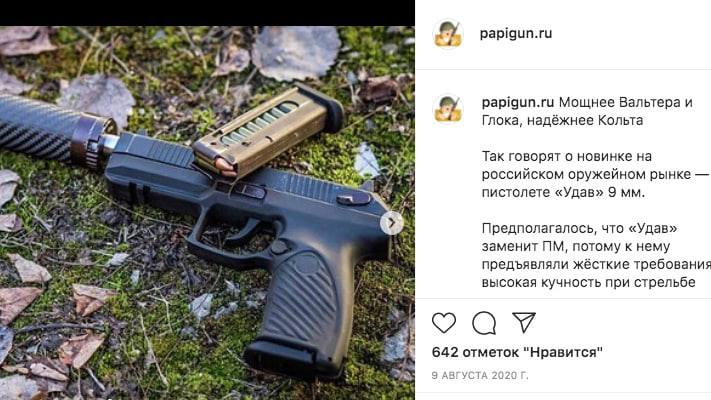This screenshot has width=711, height=400.
Task: Like the post with the heart icon
Action: (x=443, y=323)
